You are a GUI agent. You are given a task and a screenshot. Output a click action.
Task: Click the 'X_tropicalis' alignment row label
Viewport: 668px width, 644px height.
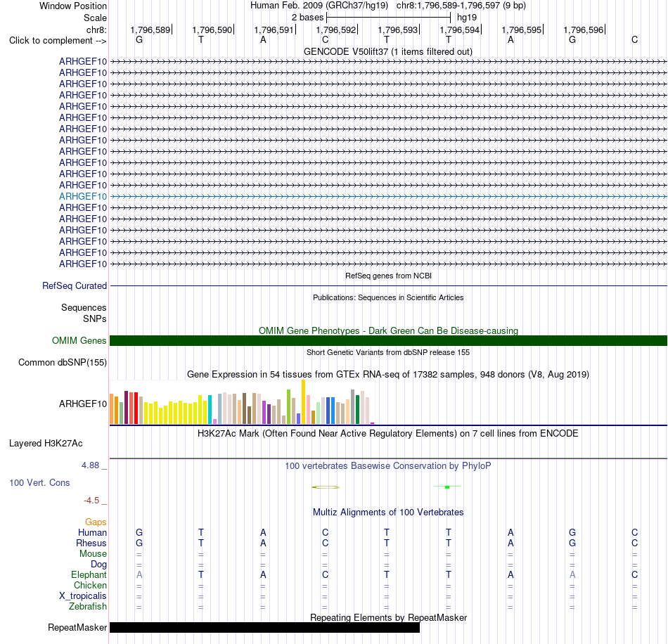pos(83,596)
